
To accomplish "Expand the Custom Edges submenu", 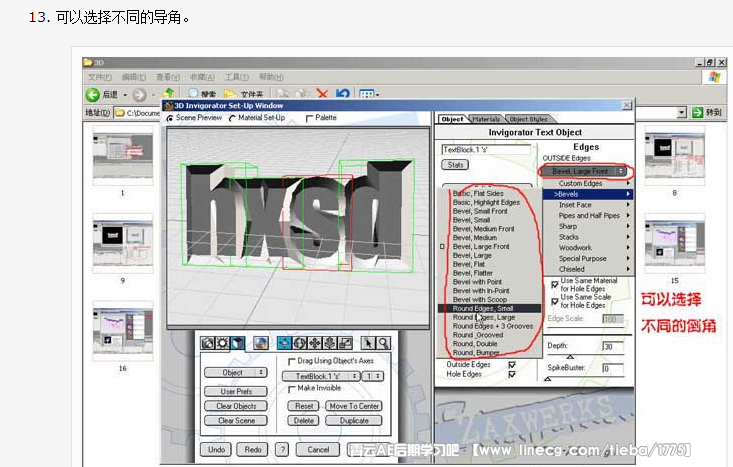I will [588, 184].
